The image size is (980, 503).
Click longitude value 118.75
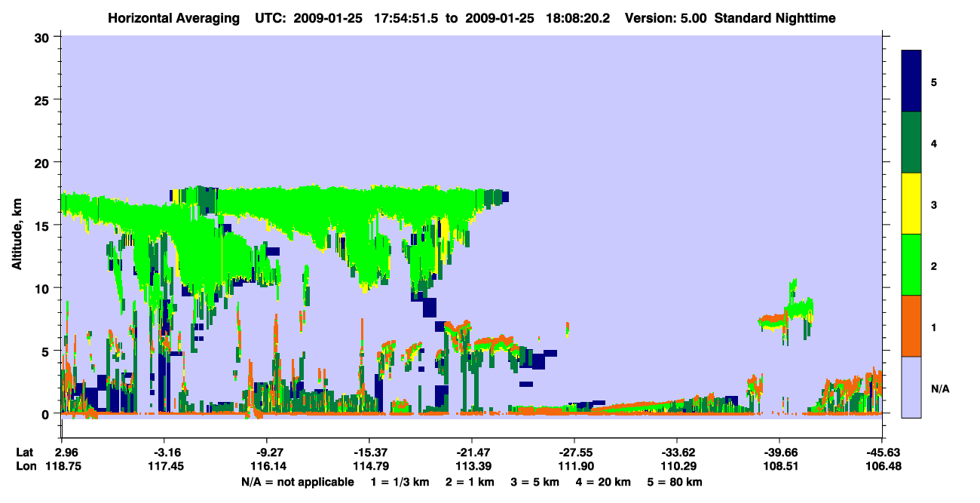62,467
